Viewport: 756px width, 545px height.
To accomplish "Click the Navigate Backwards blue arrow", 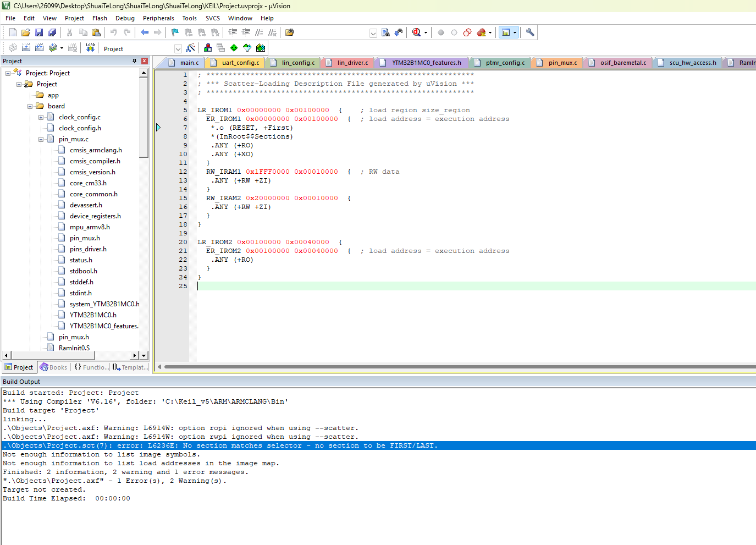I will point(145,32).
